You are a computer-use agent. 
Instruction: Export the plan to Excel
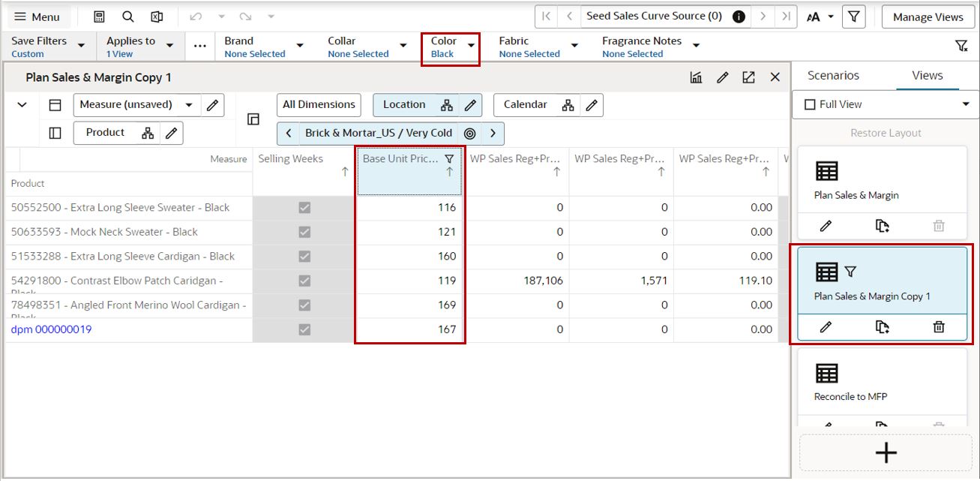155,16
